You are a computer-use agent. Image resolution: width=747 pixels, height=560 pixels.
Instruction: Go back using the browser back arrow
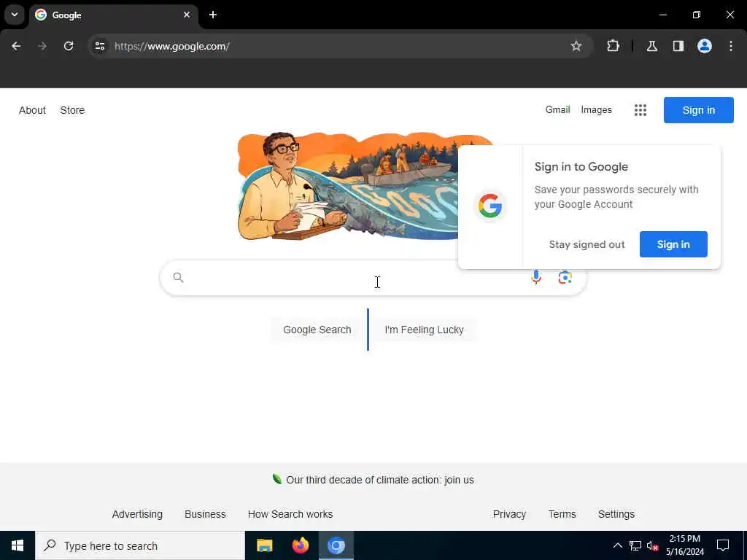point(16,46)
